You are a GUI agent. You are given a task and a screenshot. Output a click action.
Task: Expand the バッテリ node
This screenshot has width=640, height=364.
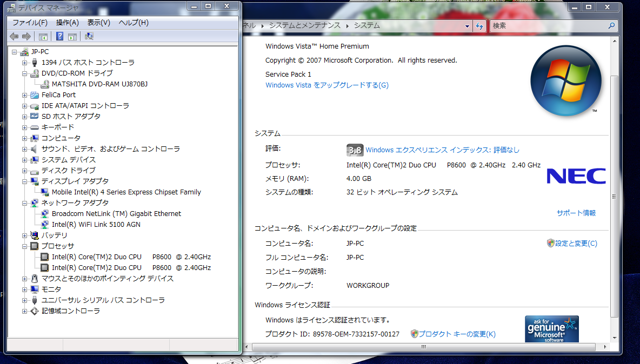[24, 235]
